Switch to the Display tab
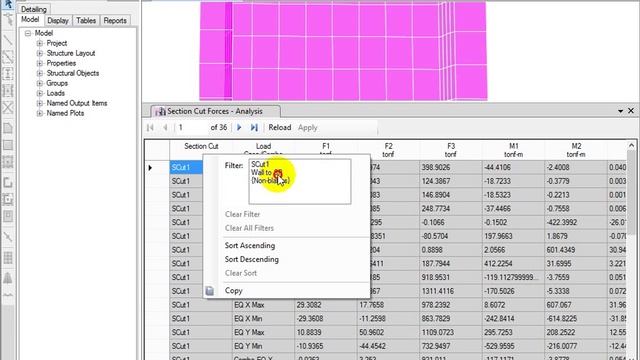 coord(58,20)
